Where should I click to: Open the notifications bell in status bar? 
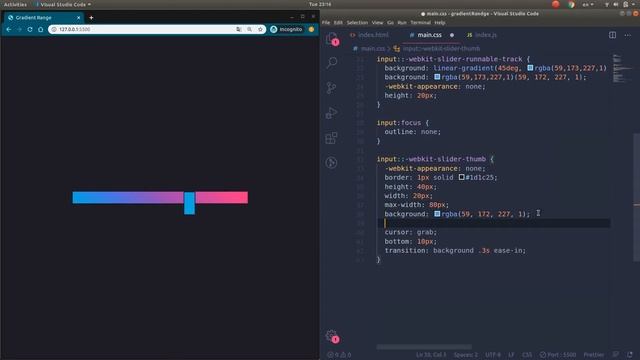point(630,355)
